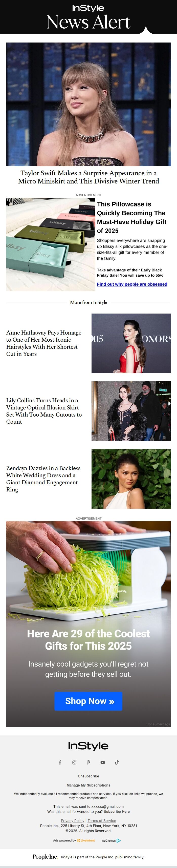This screenshot has width=177, height=868.
Task: Click the AdChoices triangle icon
Action: [118, 841]
